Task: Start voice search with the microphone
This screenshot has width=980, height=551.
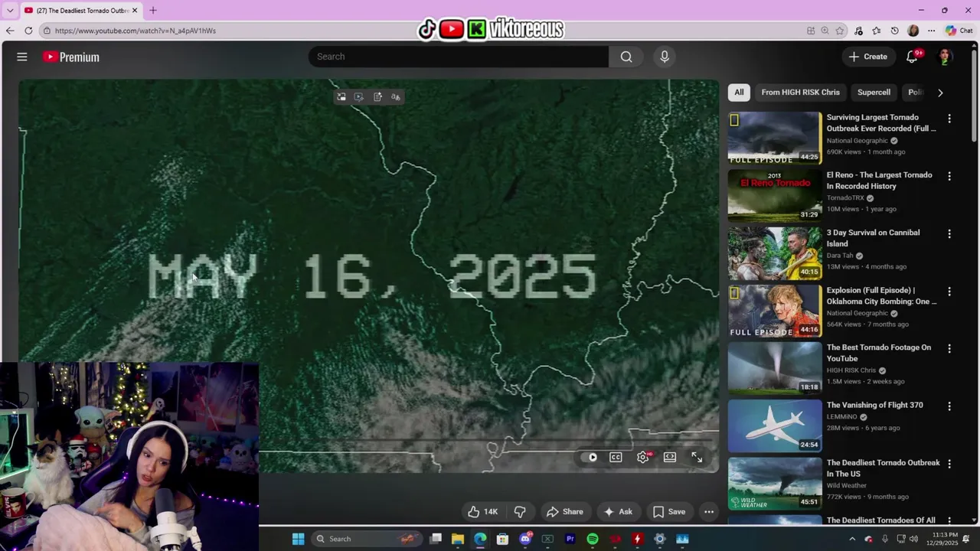Action: pyautogui.click(x=665, y=57)
